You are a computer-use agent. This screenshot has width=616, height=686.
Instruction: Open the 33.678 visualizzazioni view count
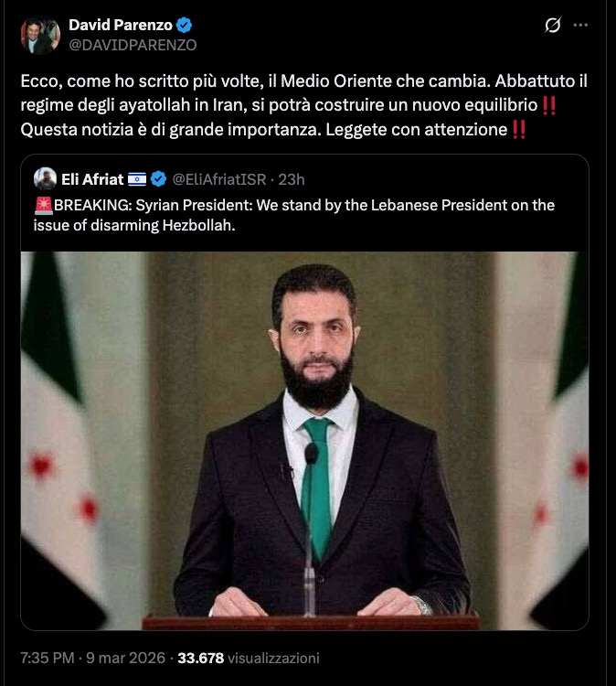coord(249,658)
